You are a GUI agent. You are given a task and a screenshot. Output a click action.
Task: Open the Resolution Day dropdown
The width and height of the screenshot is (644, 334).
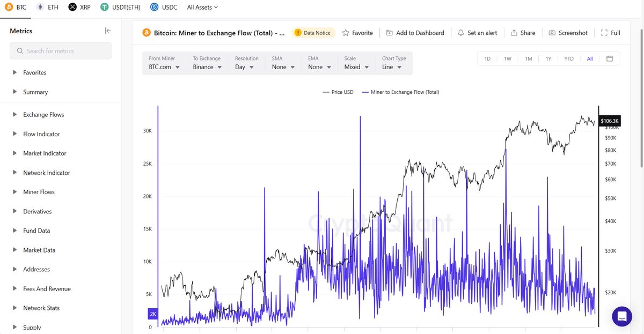pos(247,63)
